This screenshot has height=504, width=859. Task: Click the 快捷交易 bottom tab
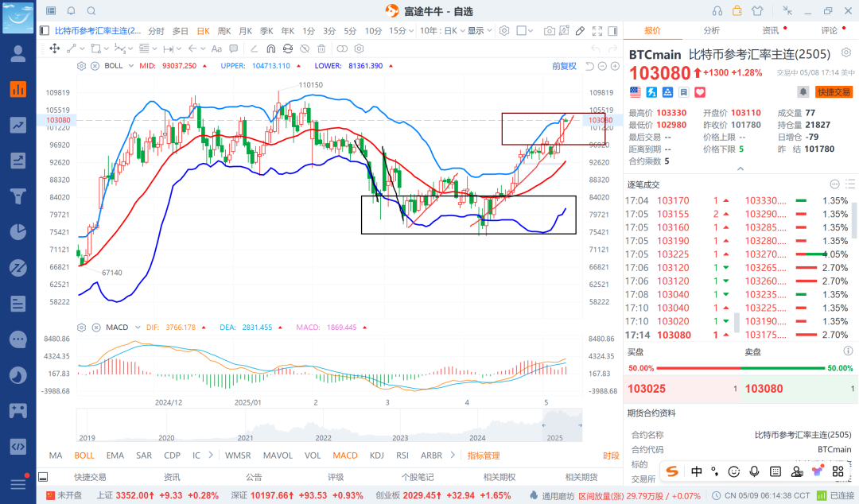(x=90, y=477)
